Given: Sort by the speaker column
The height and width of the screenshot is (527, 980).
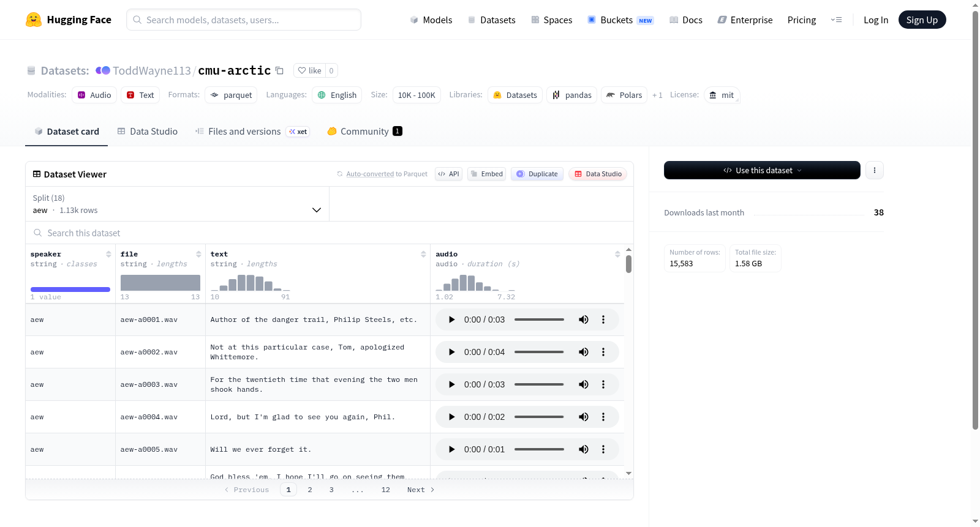Looking at the screenshot, I should [108, 254].
